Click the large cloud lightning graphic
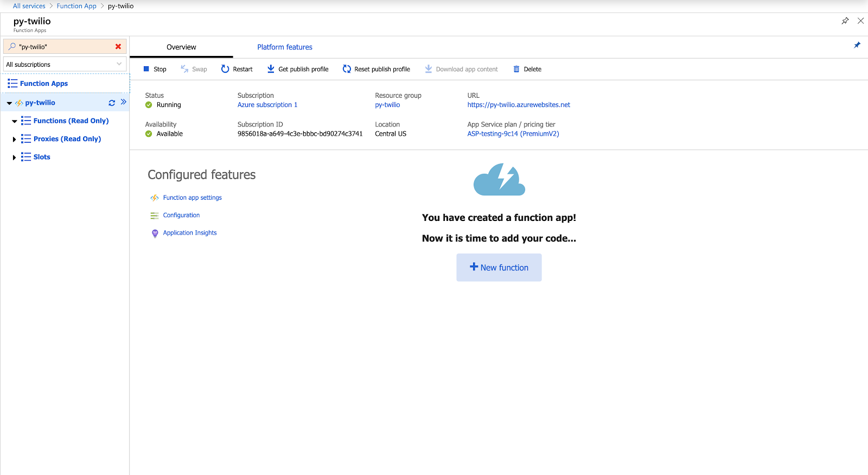Screen dimensions: 868x475 click(x=499, y=179)
